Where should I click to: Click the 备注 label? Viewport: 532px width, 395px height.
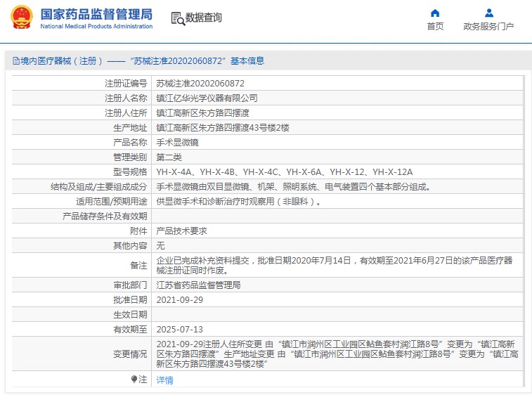138,266
